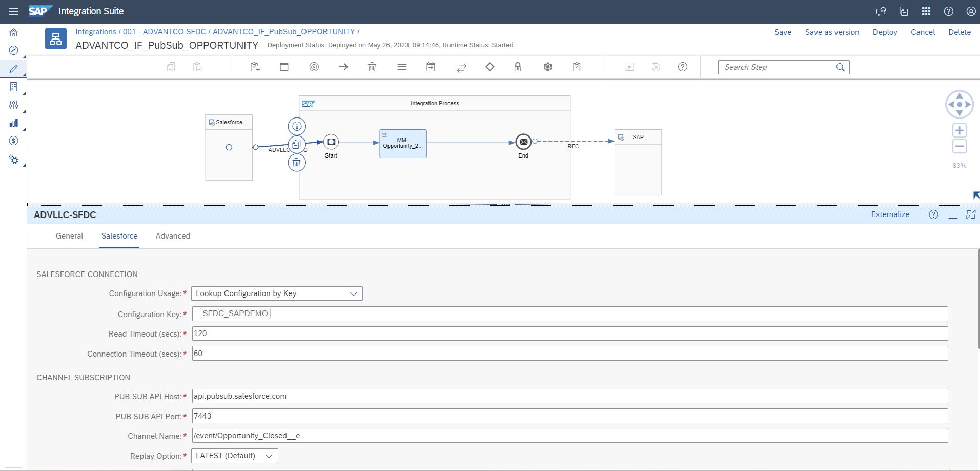
Task: Open the Events palette icon
Action: (x=314, y=67)
